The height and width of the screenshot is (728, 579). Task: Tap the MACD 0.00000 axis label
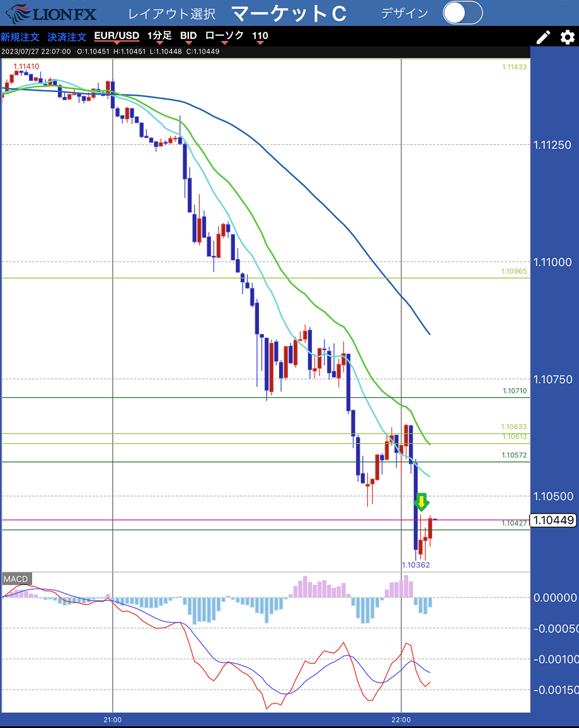tap(555, 598)
